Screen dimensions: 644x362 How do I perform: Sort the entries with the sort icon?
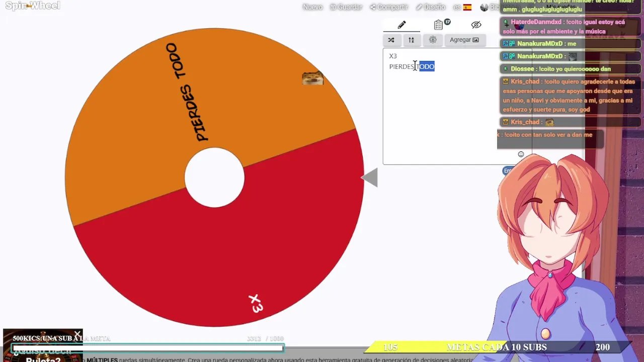[411, 40]
